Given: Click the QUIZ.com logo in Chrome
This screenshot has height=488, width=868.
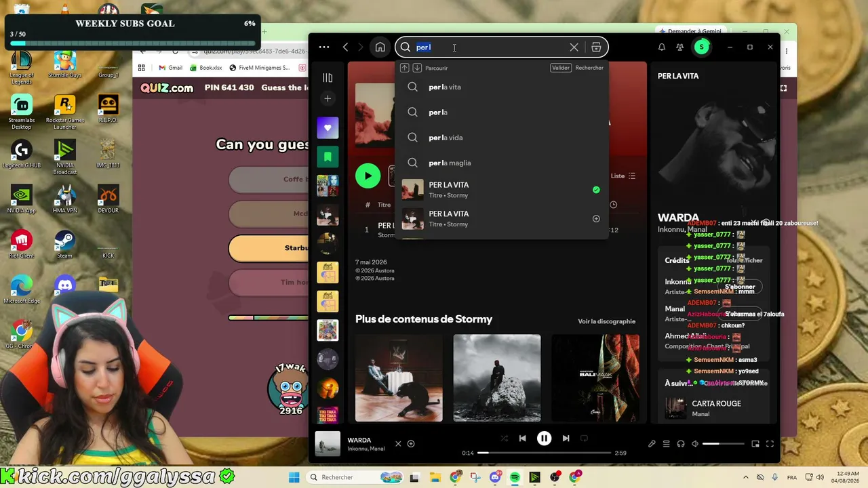Looking at the screenshot, I should point(167,87).
